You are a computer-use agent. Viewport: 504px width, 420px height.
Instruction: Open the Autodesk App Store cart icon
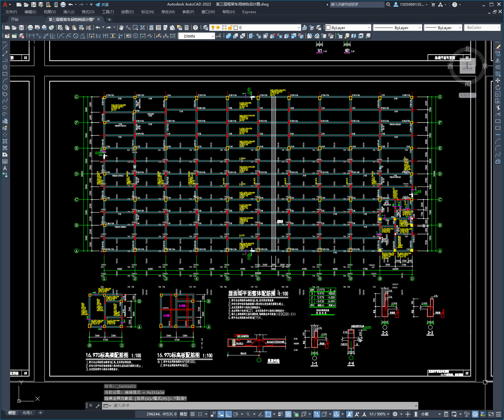tap(433, 5)
